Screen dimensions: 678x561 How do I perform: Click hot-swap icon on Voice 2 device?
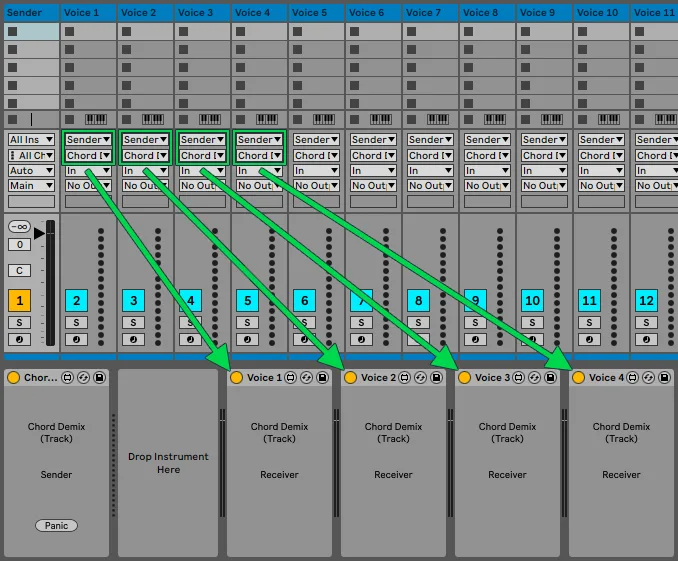(420, 378)
